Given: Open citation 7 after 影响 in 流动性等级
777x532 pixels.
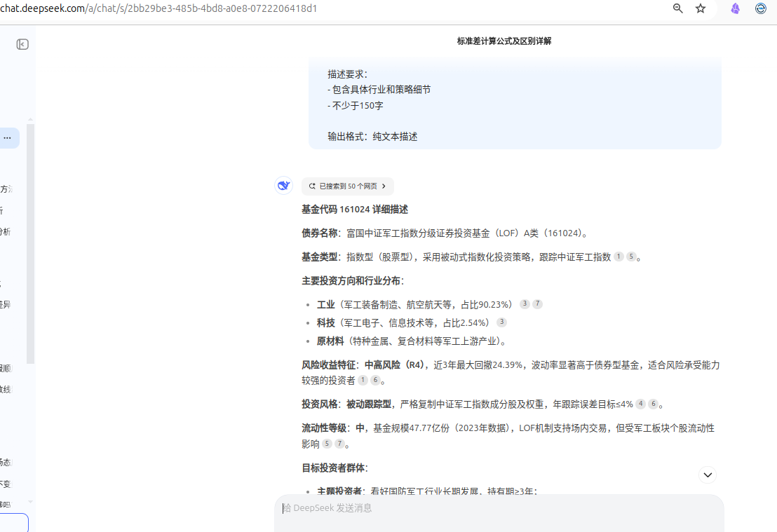Looking at the screenshot, I should (x=339, y=443).
